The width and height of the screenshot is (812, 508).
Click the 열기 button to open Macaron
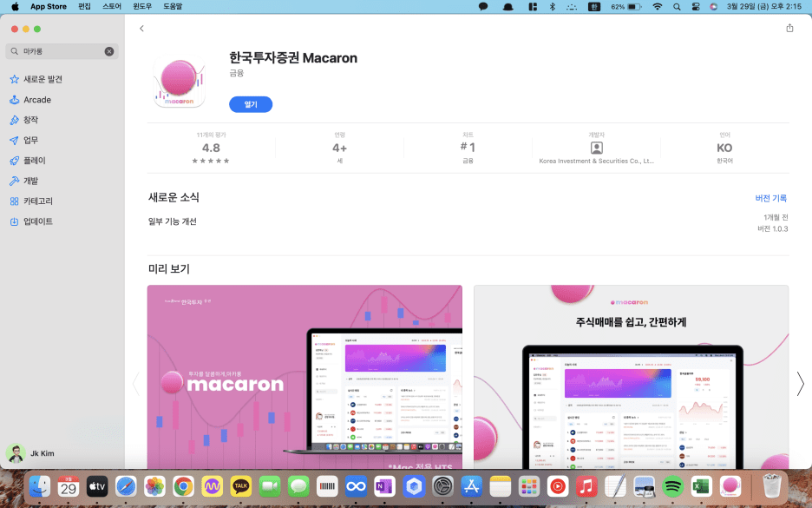point(251,104)
